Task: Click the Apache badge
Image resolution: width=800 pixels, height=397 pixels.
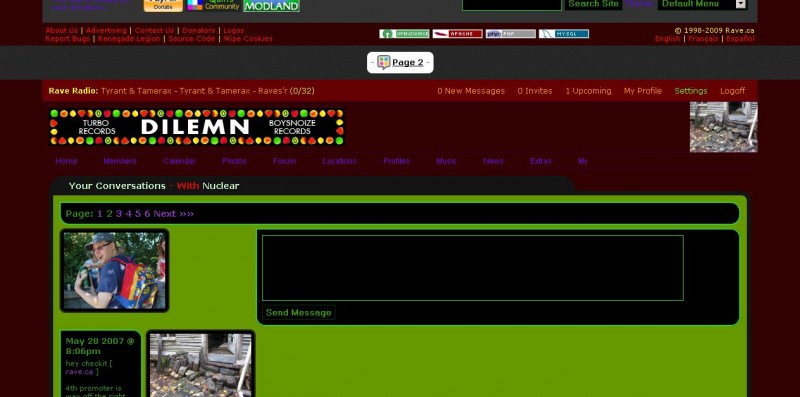Action: [457, 34]
